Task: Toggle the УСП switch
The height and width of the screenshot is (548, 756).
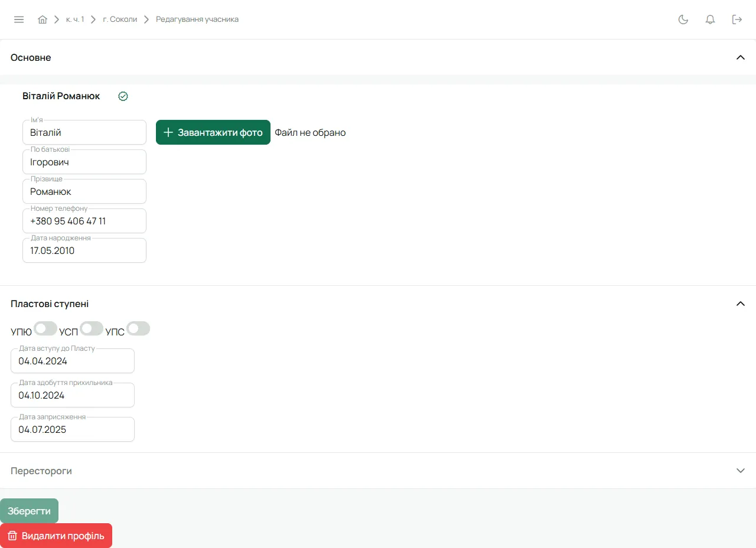Action: pos(92,328)
